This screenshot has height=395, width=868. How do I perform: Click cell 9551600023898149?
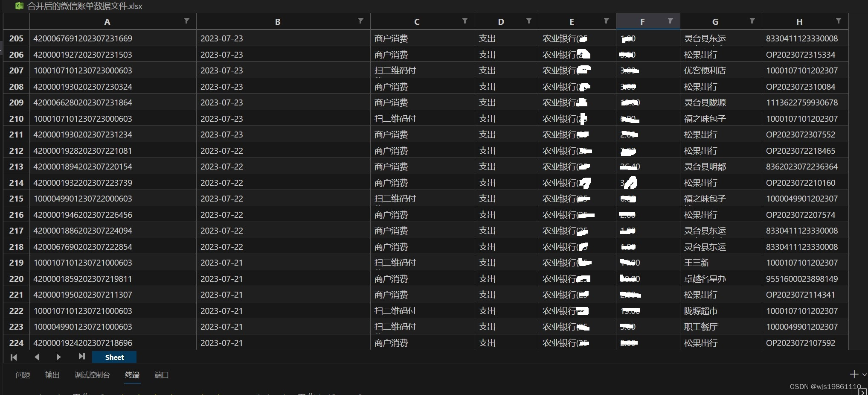tap(805, 279)
